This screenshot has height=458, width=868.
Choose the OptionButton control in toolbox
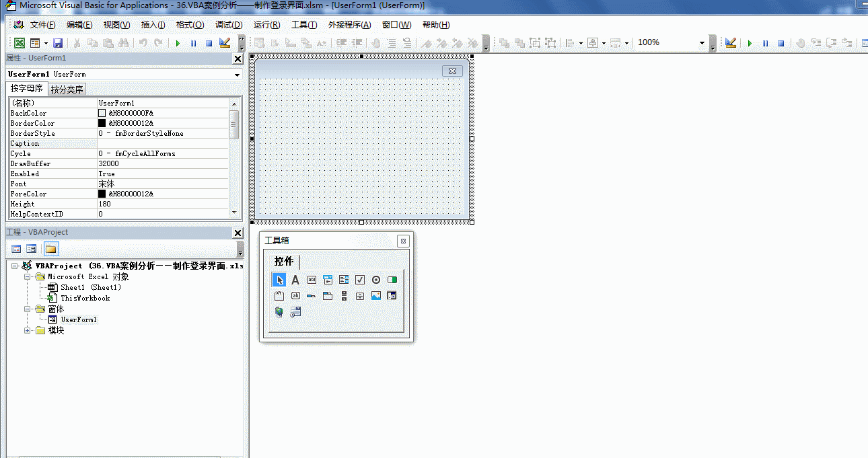click(x=376, y=280)
